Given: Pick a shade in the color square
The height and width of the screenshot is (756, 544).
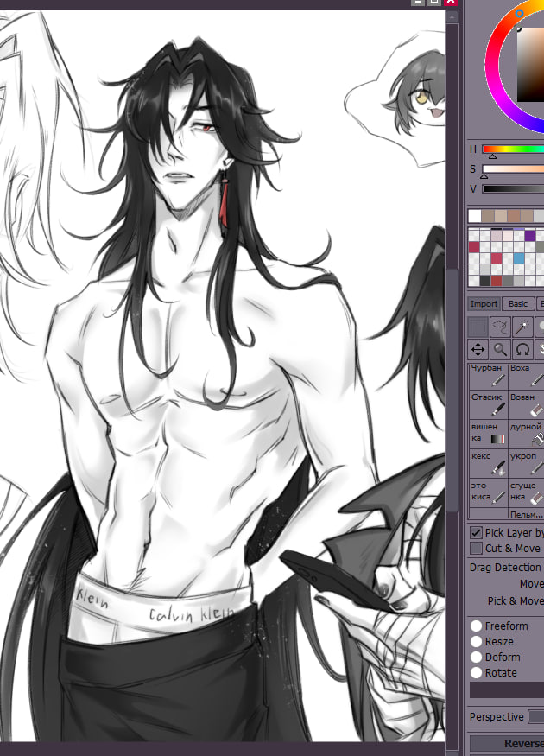Looking at the screenshot, I should coord(530,64).
